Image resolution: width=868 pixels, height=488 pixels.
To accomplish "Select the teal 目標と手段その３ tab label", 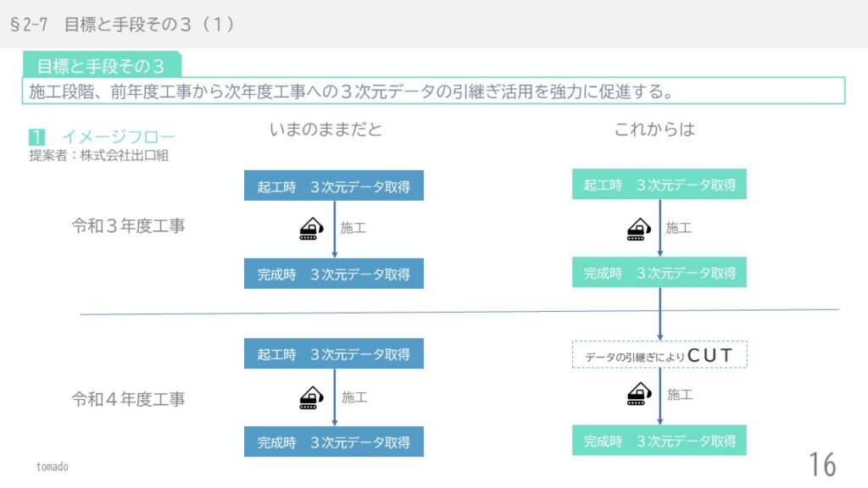I will coord(100,66).
